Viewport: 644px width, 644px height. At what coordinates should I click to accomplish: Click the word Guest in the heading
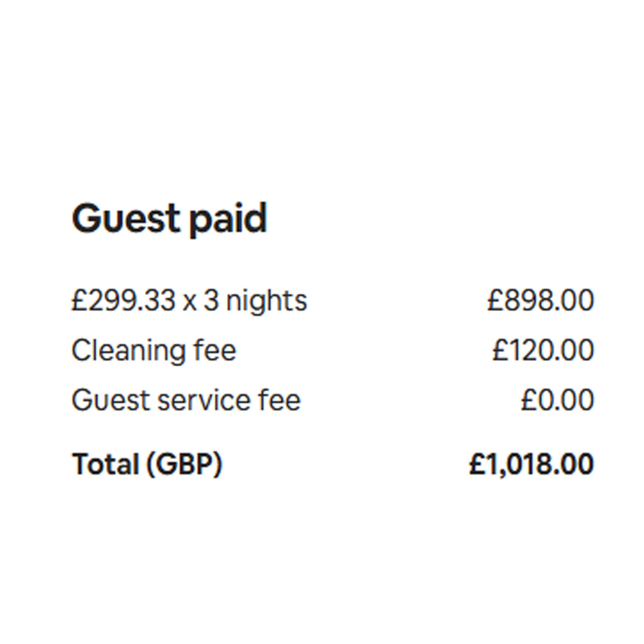(x=125, y=218)
